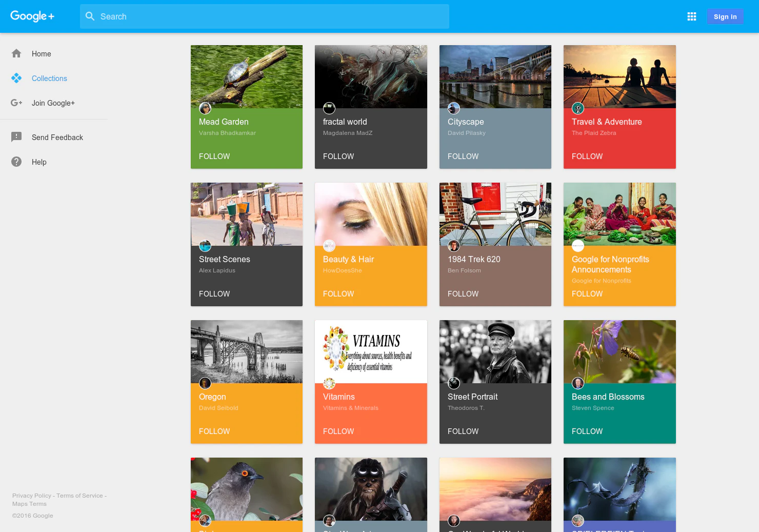The image size is (759, 532).
Task: Follow the 1984 Trek 620 collection
Action: point(463,293)
